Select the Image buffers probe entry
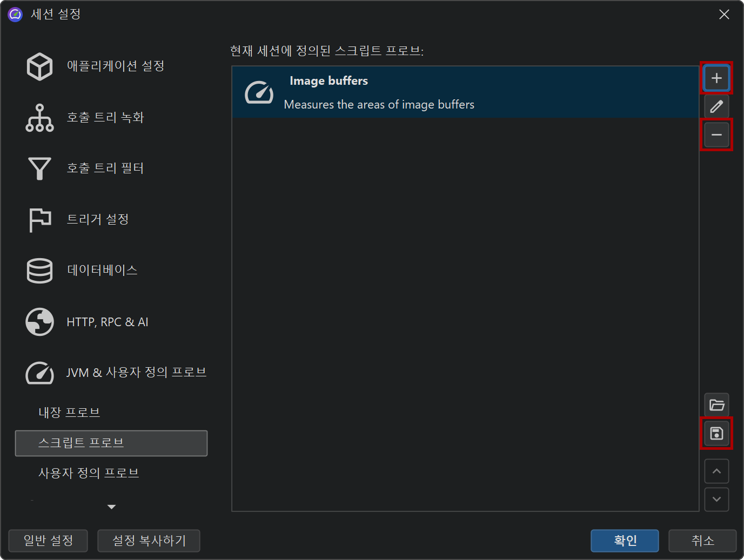The width and height of the screenshot is (744, 560). point(465,92)
